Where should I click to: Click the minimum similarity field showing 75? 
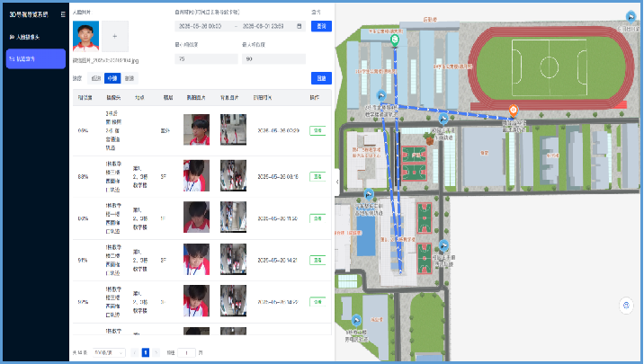(x=207, y=58)
